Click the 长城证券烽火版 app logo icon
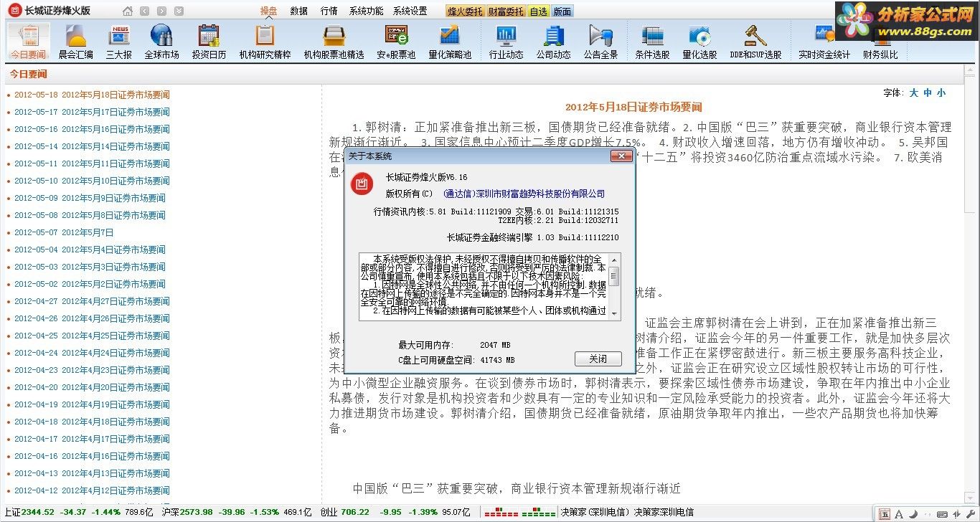The height and width of the screenshot is (522, 980). click(14, 11)
